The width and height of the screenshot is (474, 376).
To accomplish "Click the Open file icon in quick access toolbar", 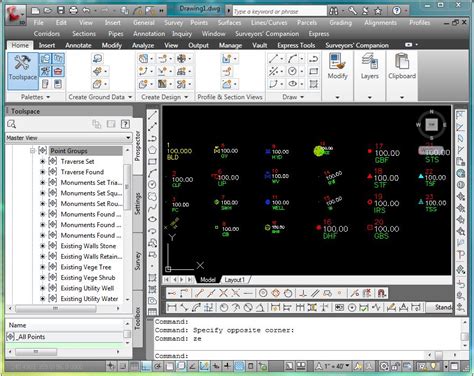I will pos(48,11).
